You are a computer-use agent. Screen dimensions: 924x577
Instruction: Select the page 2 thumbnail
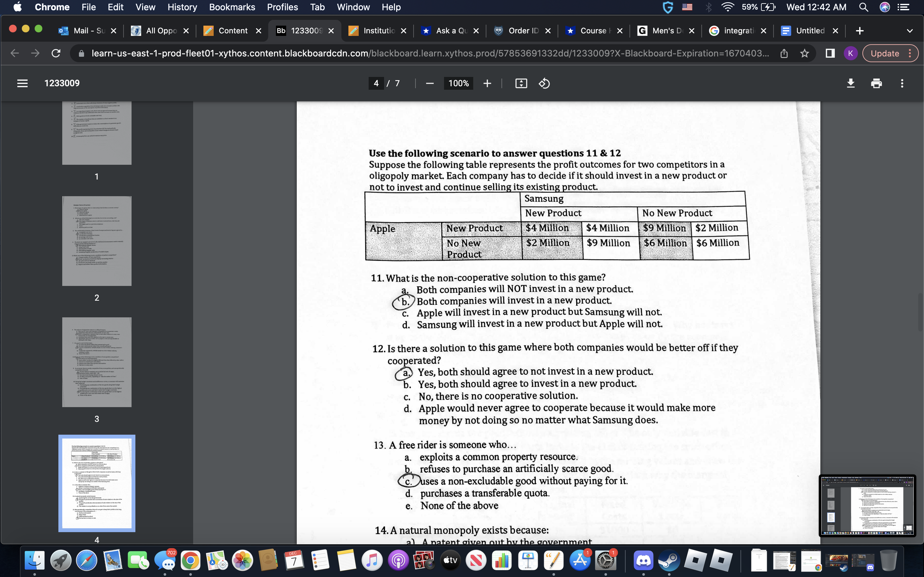97,241
